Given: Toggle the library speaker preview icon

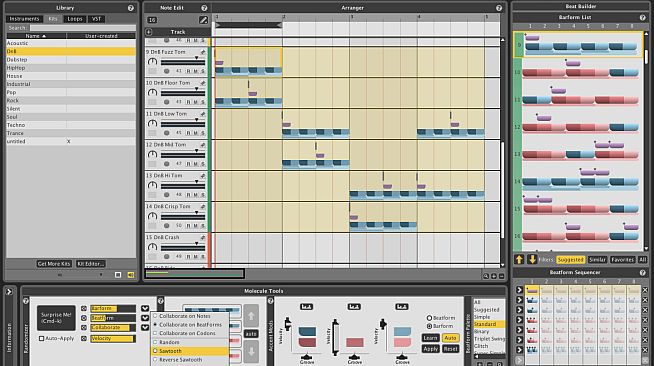Looking at the screenshot, I should point(131,275).
